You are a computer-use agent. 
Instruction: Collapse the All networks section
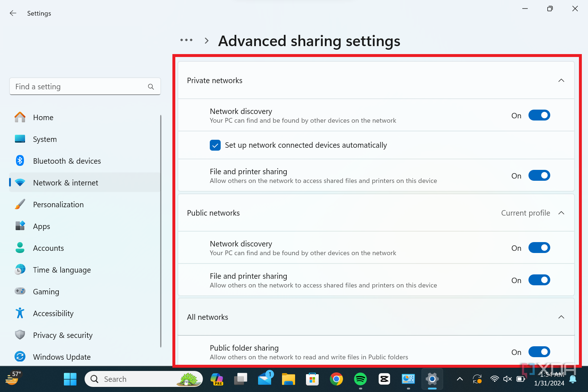tap(561, 317)
